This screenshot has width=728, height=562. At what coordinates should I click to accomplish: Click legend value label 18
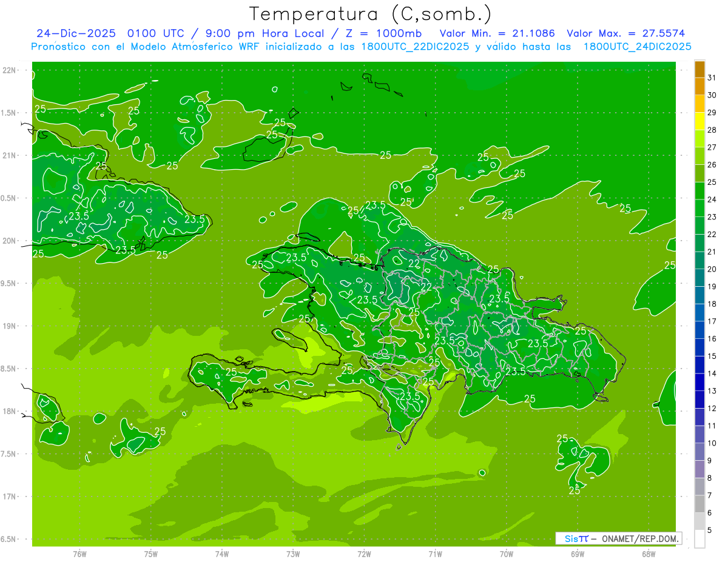pos(712,304)
